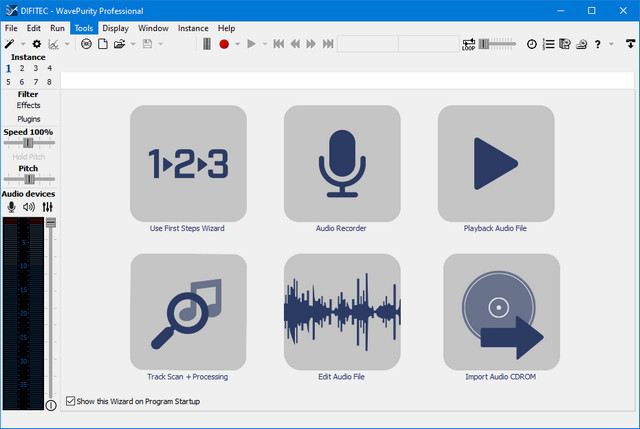Click the new file icon
Screen dimensions: 640x429
point(102,44)
